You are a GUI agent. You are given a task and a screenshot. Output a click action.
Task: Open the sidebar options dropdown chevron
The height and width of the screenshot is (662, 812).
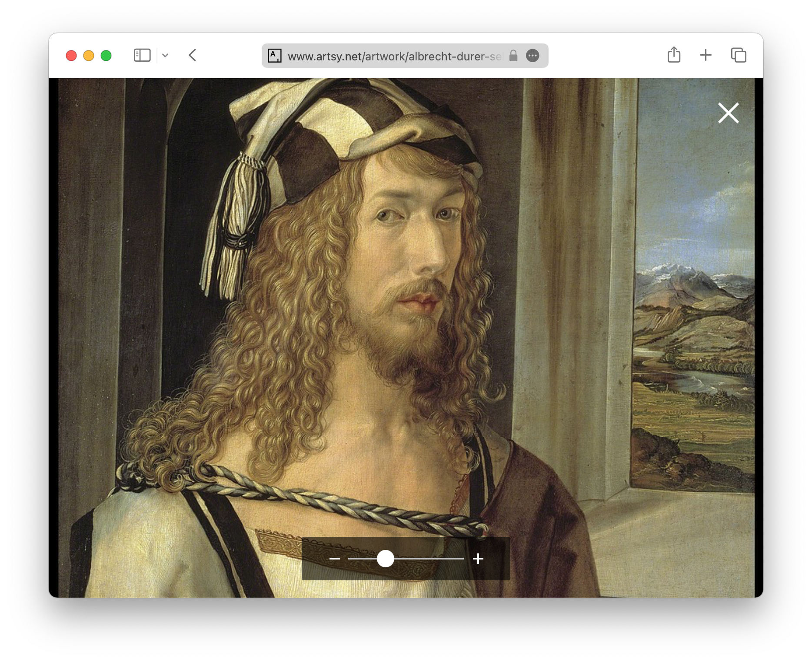point(165,56)
